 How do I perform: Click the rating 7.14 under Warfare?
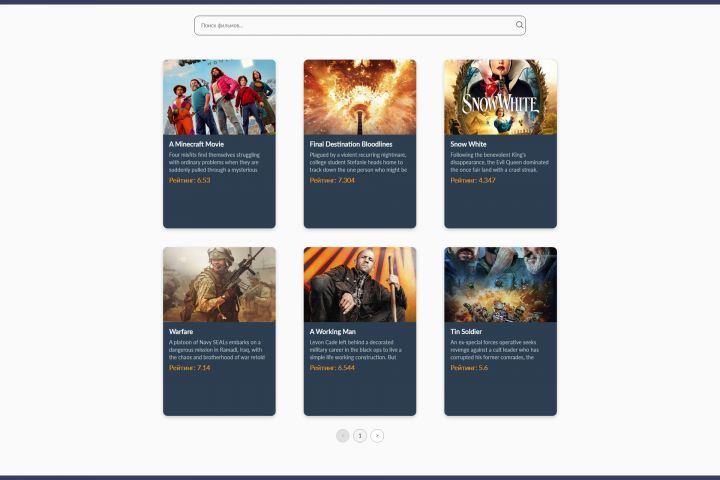pyautogui.click(x=189, y=367)
